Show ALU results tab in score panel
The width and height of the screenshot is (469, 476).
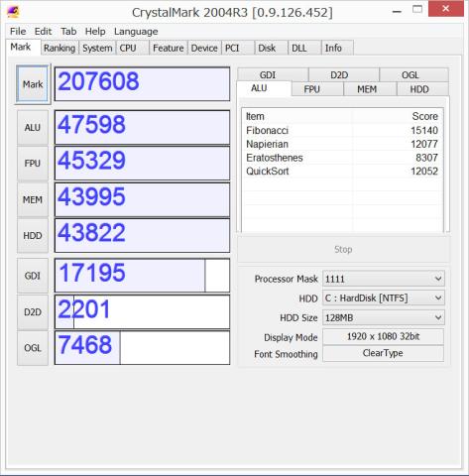point(264,88)
